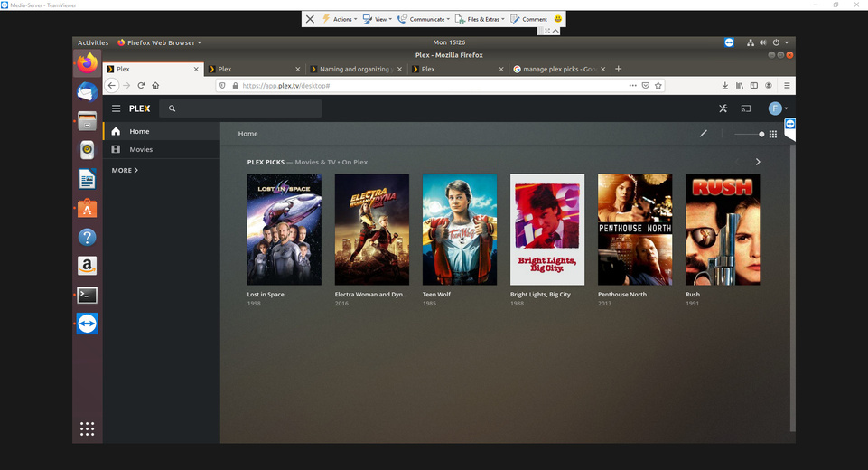Open Terminal from Ubuntu dock
This screenshot has height=470, width=868.
coord(87,295)
